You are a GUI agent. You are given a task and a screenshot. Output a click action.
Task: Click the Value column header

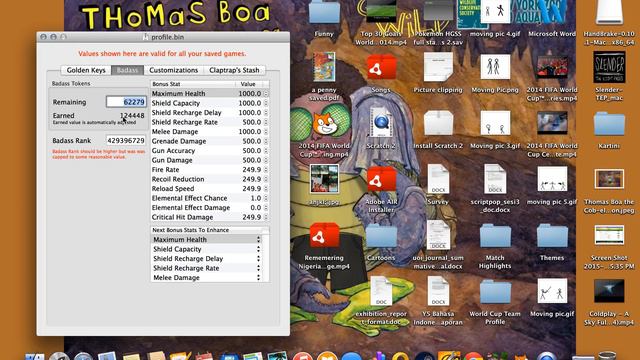(x=249, y=84)
